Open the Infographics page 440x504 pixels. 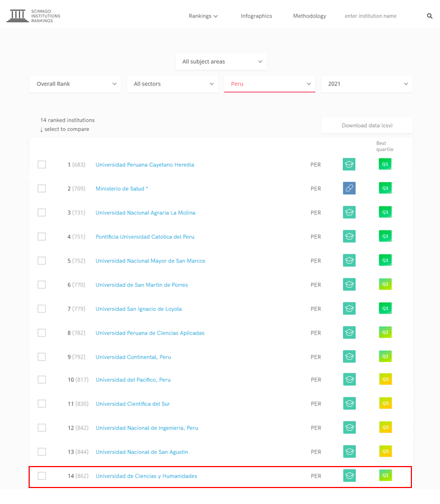256,16
